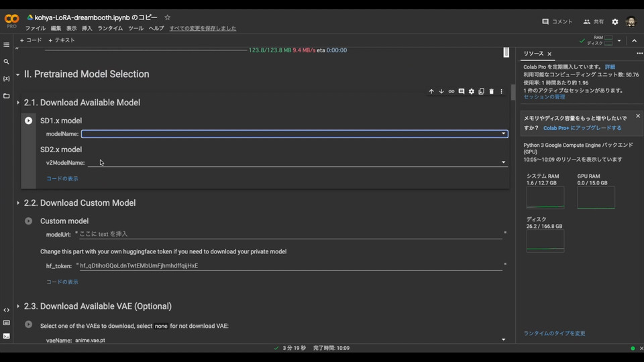Click the hf_token input field
Screen dimensions: 644x362
[290, 266]
